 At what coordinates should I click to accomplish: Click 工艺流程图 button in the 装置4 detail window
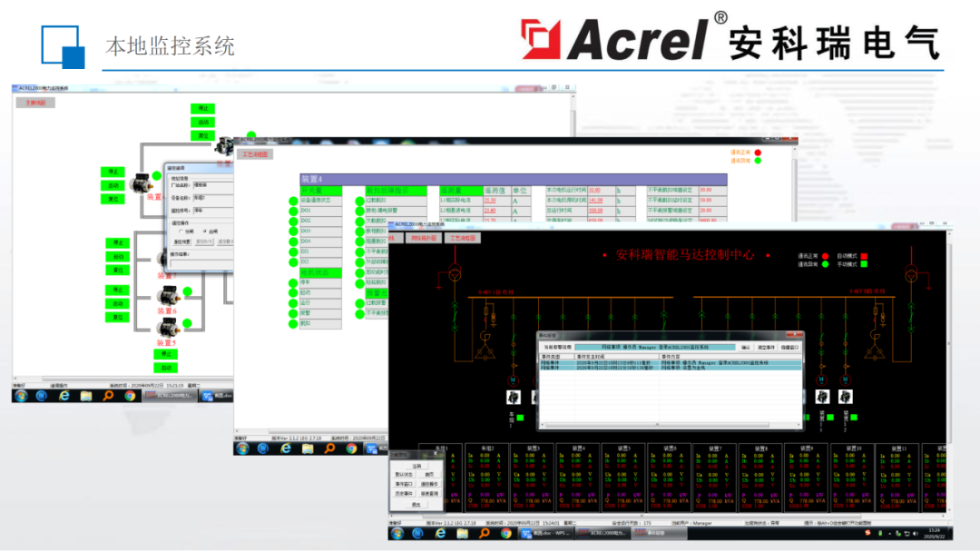click(255, 154)
